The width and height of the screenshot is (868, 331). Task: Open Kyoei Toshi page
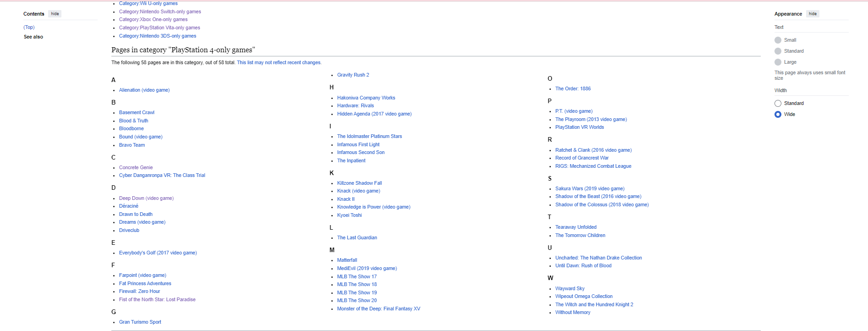click(x=350, y=215)
